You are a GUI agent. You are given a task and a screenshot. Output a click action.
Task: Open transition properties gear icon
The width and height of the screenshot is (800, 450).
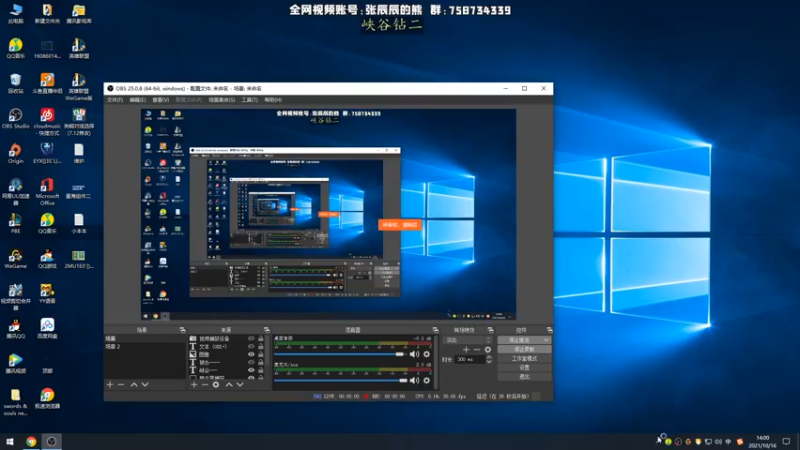coord(488,349)
